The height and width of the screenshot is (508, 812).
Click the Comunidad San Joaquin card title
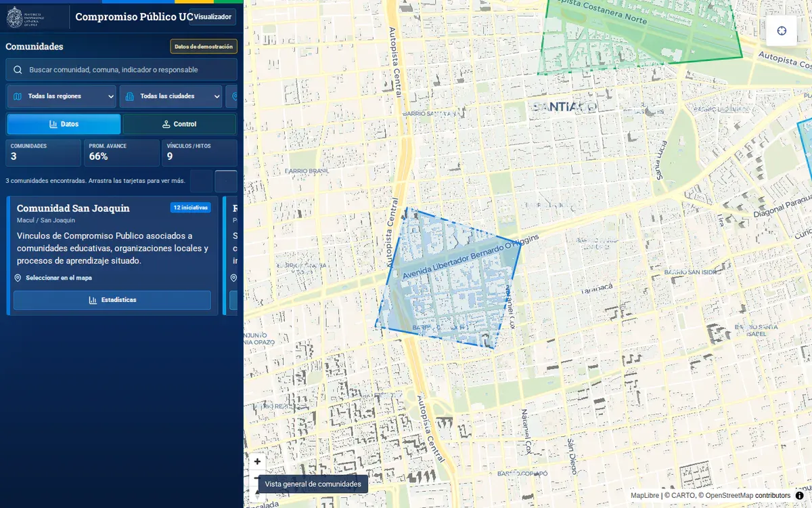73,208
